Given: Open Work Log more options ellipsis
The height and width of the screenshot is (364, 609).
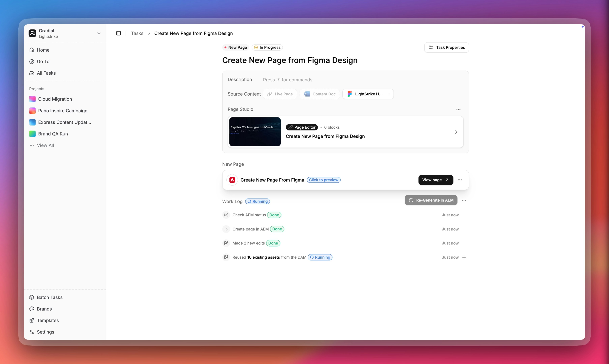Looking at the screenshot, I should (464, 200).
